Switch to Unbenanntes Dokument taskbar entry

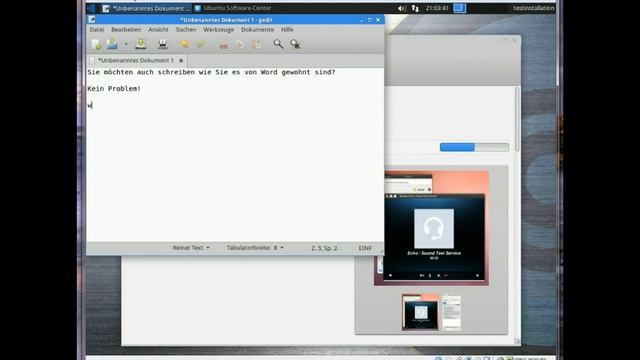[x=146, y=8]
